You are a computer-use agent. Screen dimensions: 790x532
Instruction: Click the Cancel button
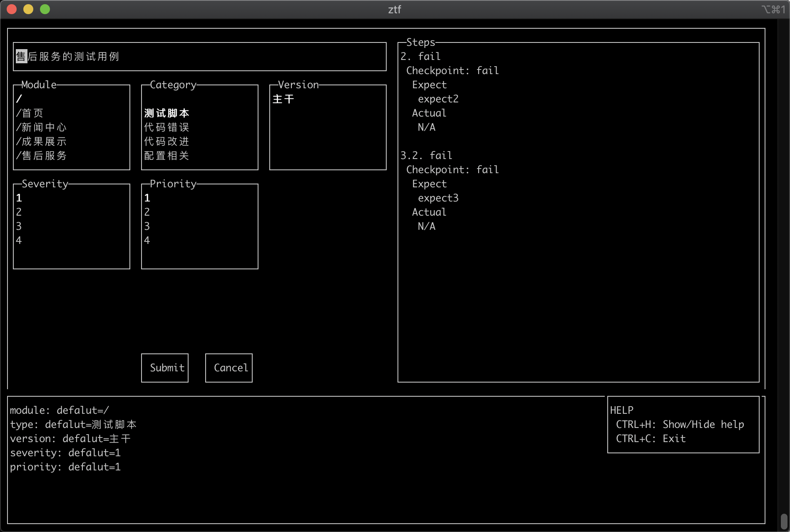pos(229,368)
